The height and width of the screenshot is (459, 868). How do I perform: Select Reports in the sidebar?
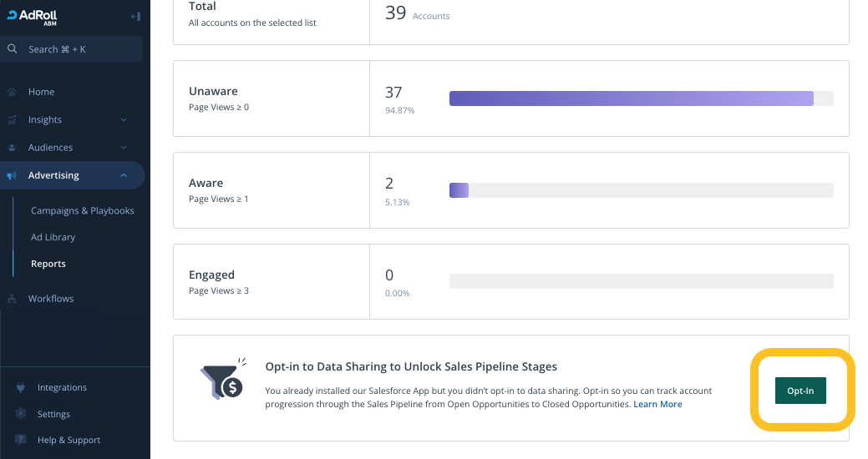pos(48,264)
